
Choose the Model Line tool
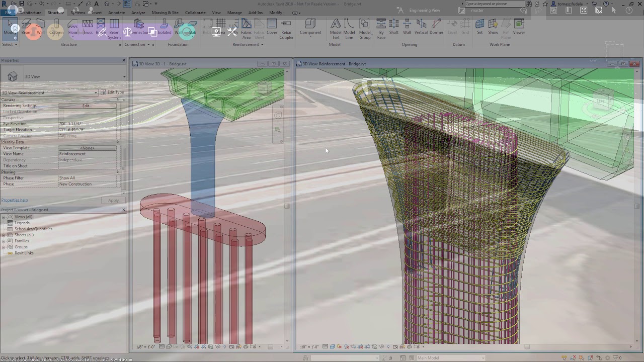click(349, 29)
